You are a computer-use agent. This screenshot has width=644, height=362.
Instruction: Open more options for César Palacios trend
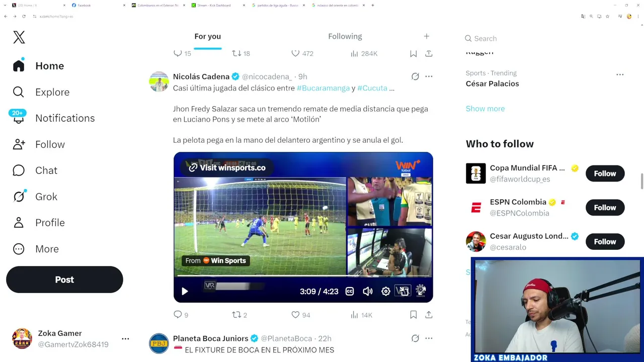620,74
